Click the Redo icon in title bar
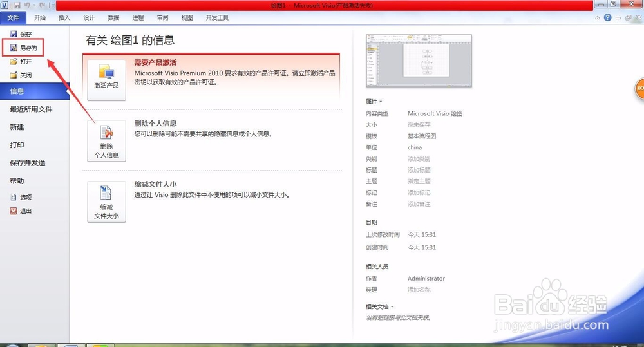The width and height of the screenshot is (644, 347). point(42,5)
